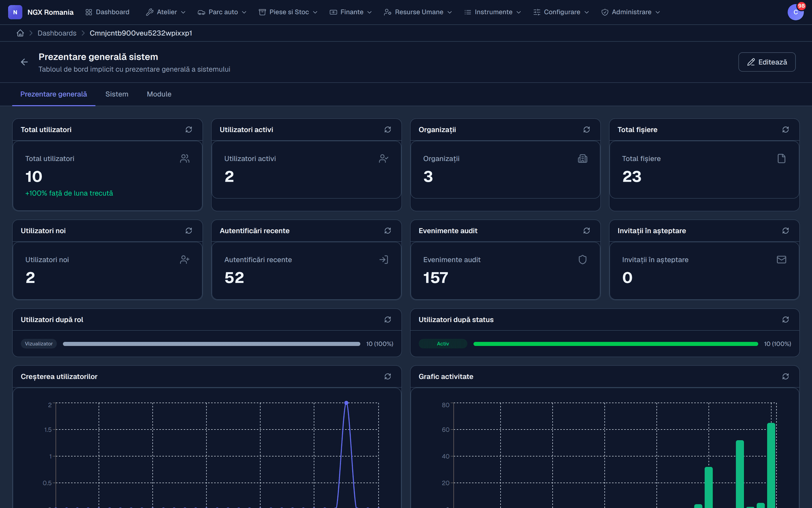Screen dimensions: 812x508
Task: Click the Vizualizator role progress bar
Action: [211, 344]
